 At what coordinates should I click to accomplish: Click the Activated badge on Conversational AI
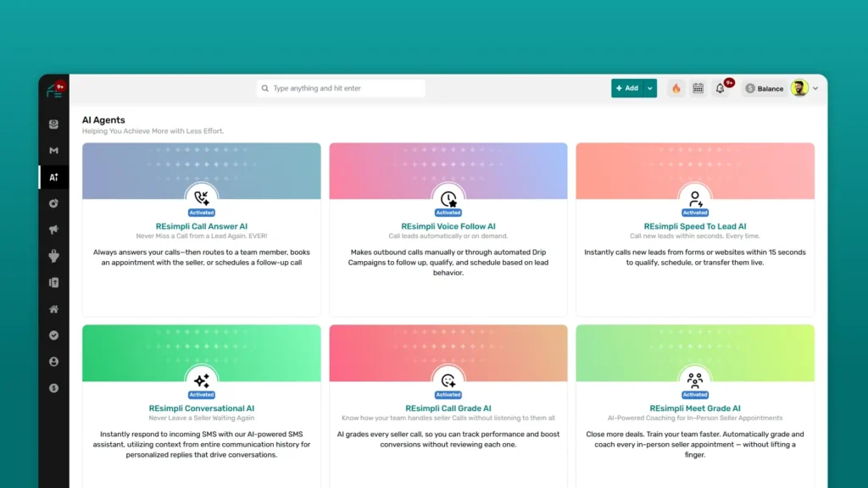pos(202,395)
